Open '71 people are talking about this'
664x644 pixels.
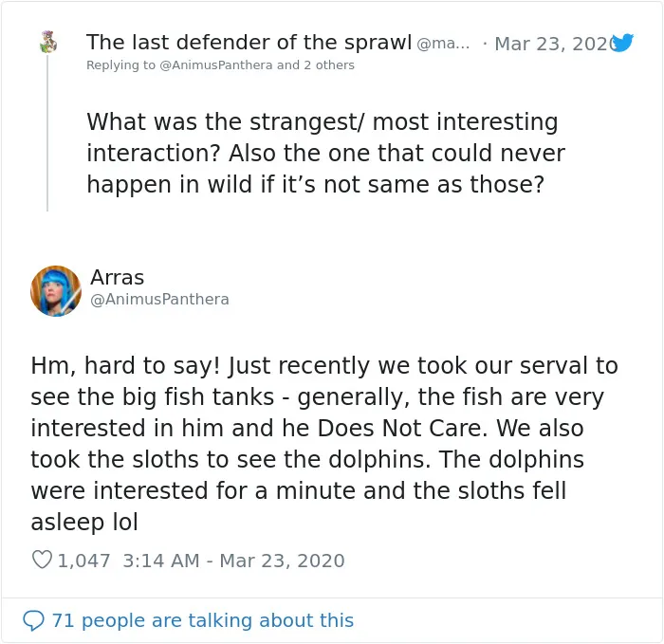click(x=203, y=620)
